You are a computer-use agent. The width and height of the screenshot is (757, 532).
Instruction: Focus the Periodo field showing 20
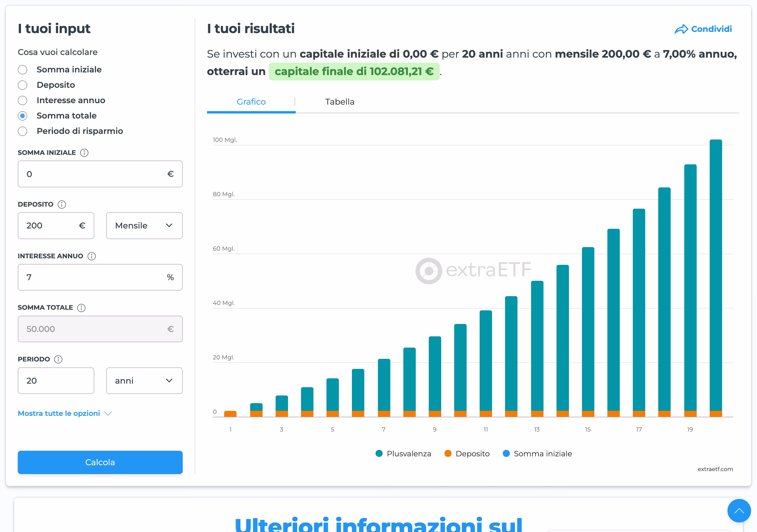pos(56,380)
